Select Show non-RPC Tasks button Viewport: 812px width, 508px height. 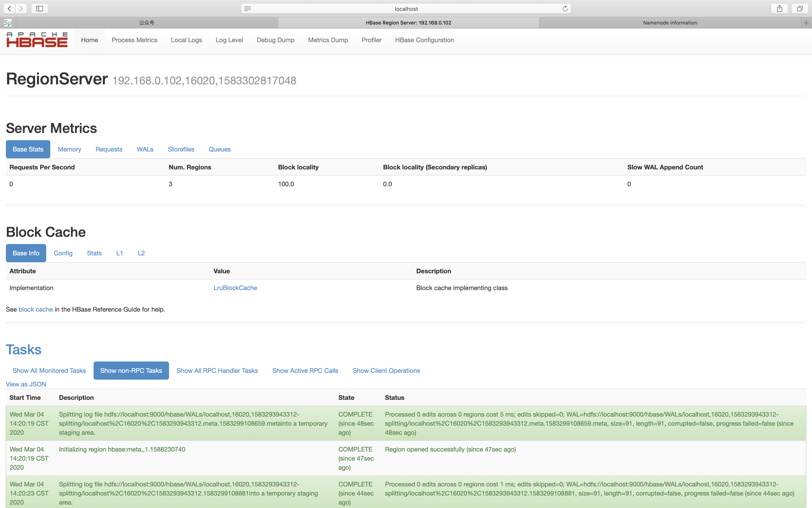131,371
